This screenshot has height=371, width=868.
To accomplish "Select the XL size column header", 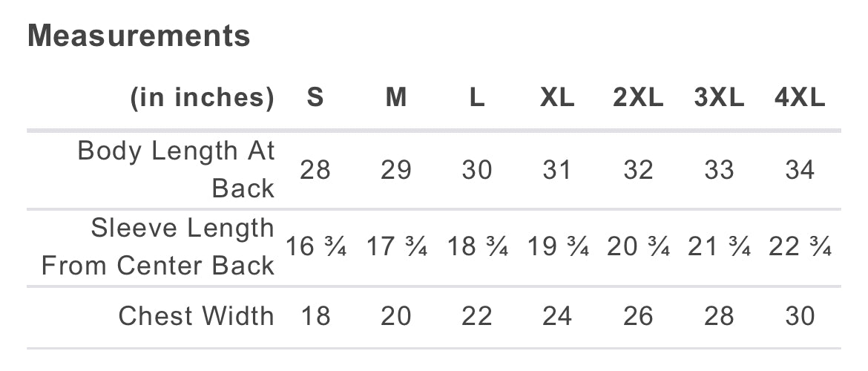I will coord(557,98).
